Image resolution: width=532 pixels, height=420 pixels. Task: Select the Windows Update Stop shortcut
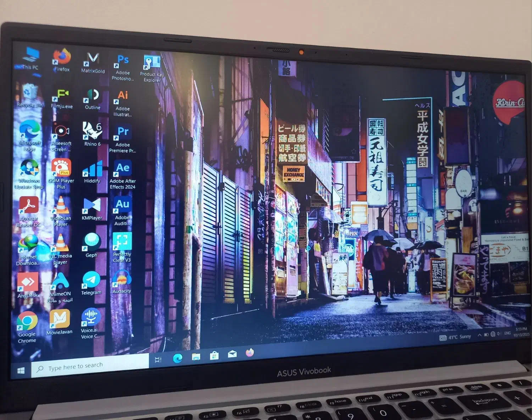click(x=29, y=174)
